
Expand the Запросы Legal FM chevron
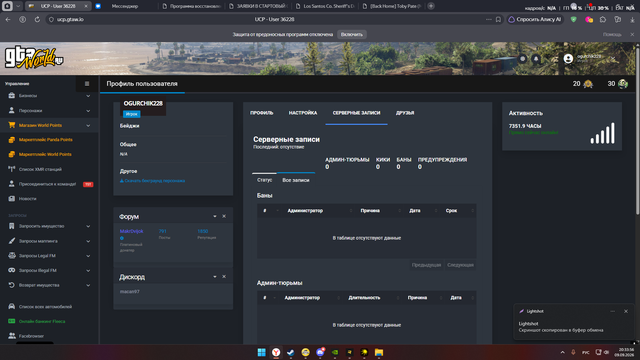pyautogui.click(x=88, y=256)
